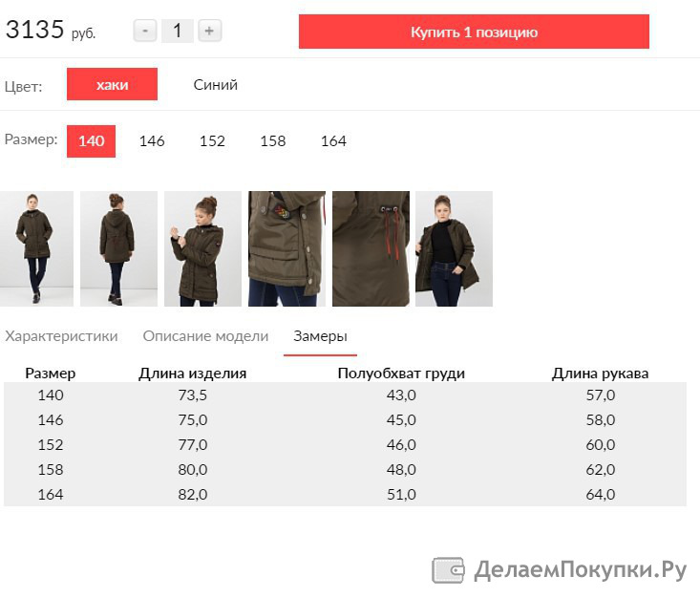Show the pocket close-up thumbnail

(286, 248)
